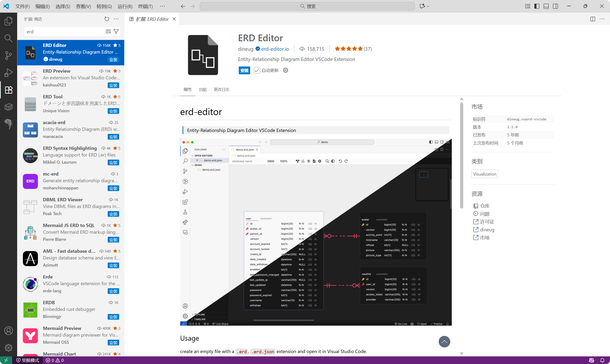This screenshot has width=610, height=364.
Task: Toggle primary sidebar visibility in title bar
Action: click(x=537, y=6)
